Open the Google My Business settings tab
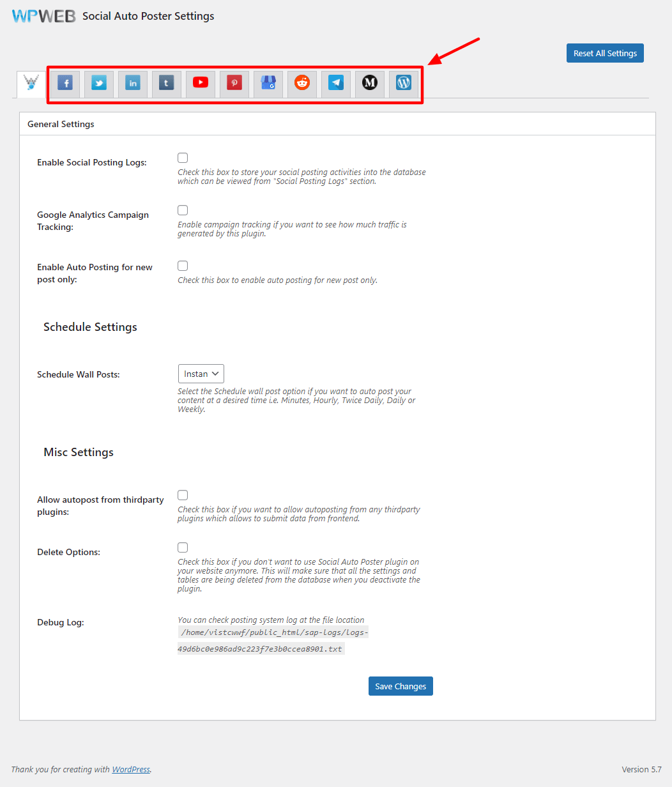The height and width of the screenshot is (787, 672). tap(268, 83)
